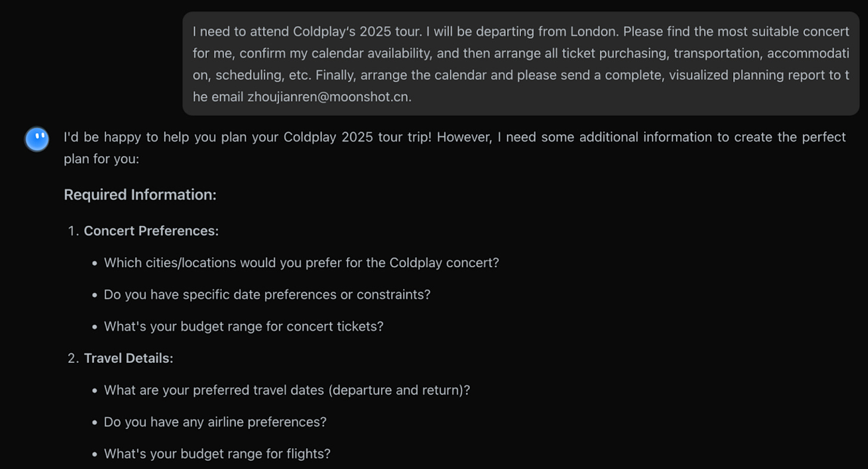Click the 'Required Information:' heading
Screen dimensions: 868x469
[140, 195]
